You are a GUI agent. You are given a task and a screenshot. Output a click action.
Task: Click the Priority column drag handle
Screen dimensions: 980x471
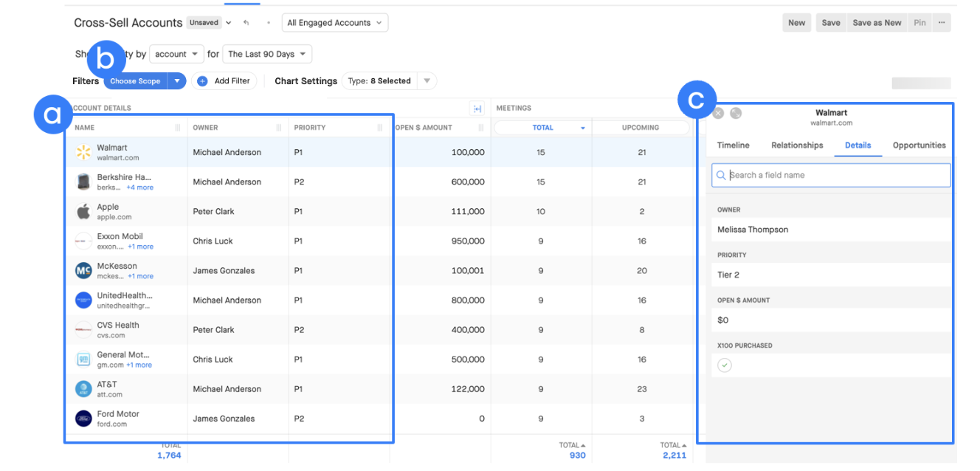click(379, 128)
